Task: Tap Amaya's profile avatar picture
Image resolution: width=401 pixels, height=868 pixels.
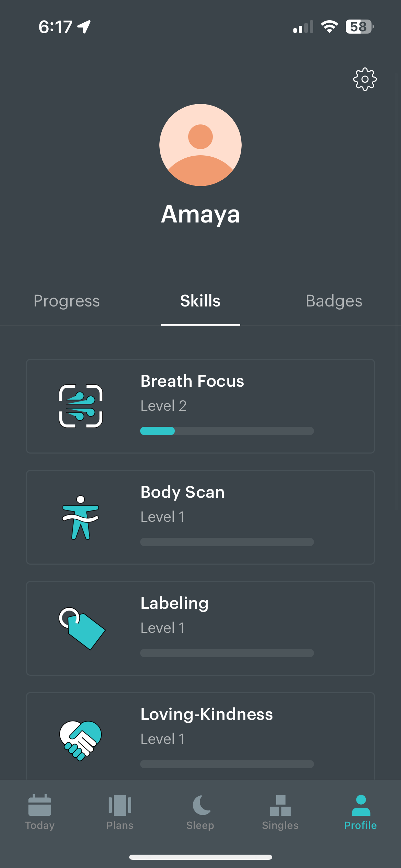Action: (200, 145)
